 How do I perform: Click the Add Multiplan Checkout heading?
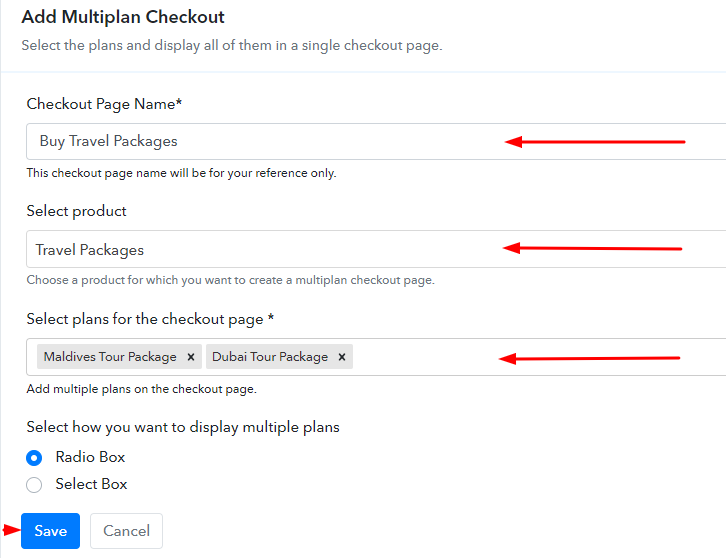[123, 17]
